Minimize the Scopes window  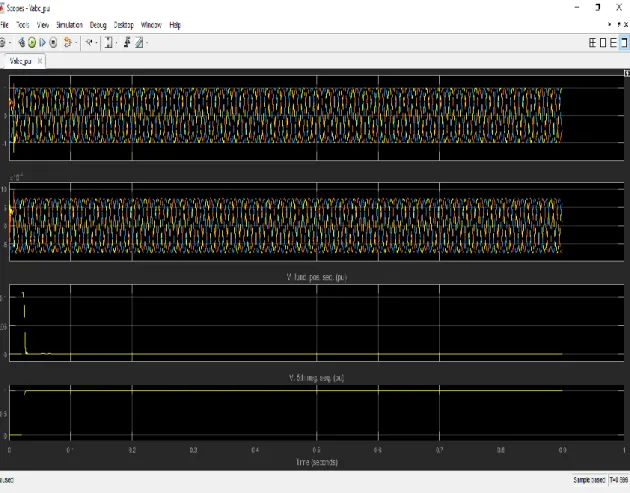pyautogui.click(x=577, y=7)
